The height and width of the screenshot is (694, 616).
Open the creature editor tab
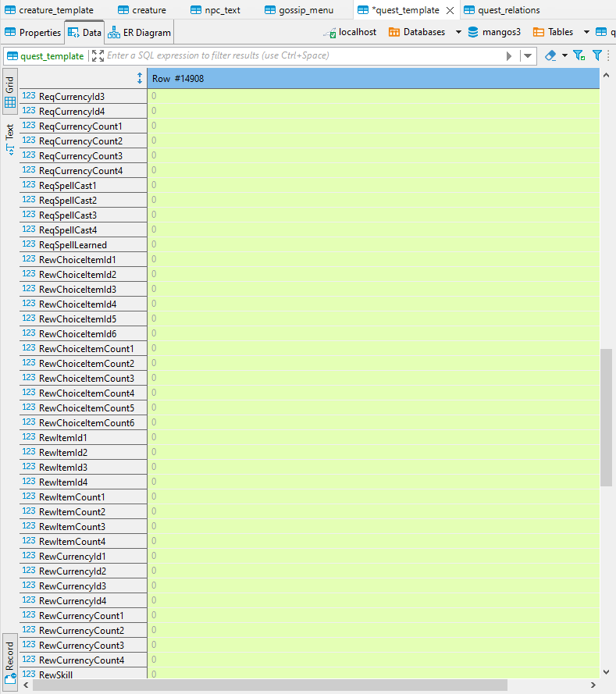(x=142, y=9)
